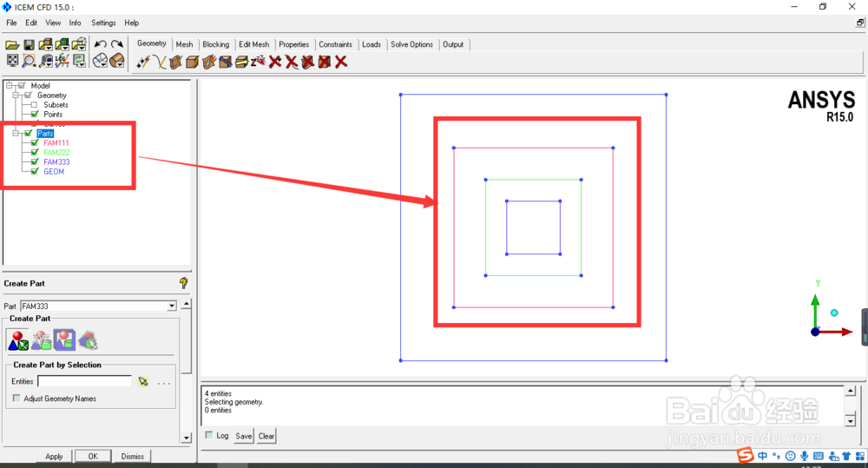Collapse the Parts tree node
This screenshot has width=868, height=468.
click(x=16, y=134)
